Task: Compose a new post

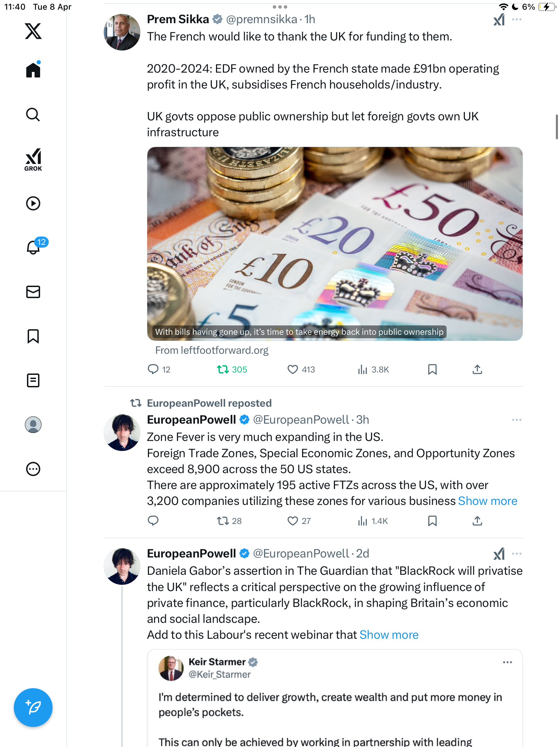Action: point(33,708)
